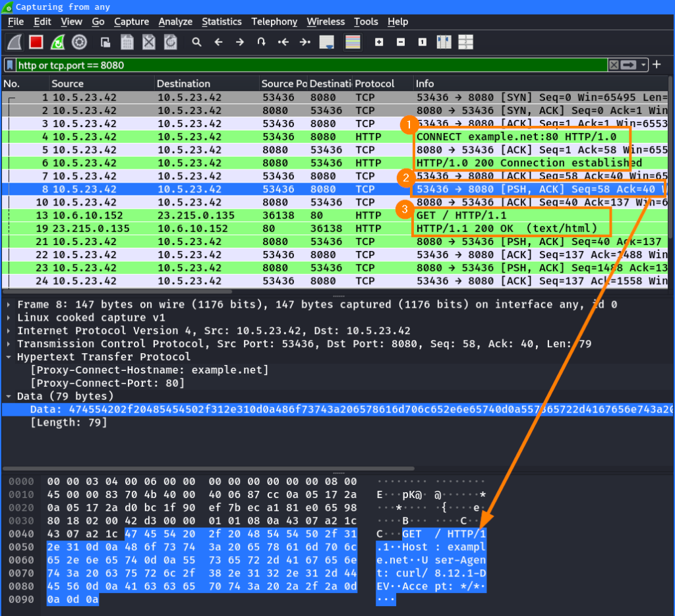Screen dimensions: 675x616
Task: Click the Find a packet magnifier icon
Action: [196, 42]
